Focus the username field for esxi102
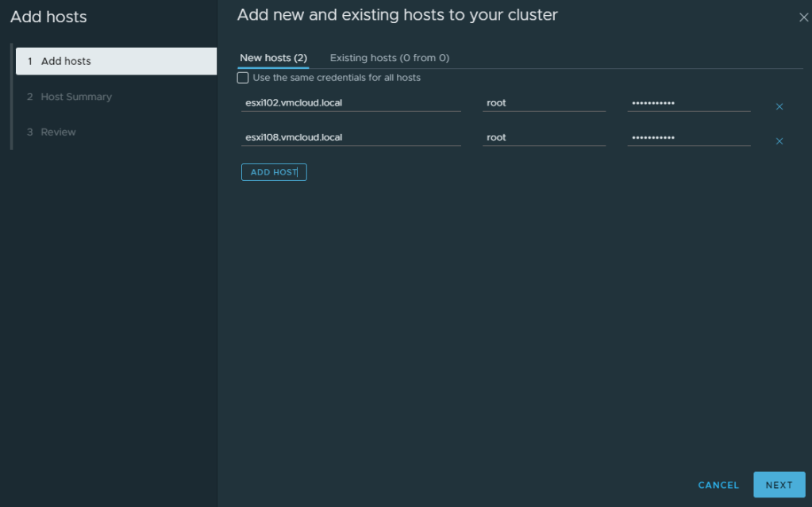This screenshot has width=812, height=507. [544, 103]
